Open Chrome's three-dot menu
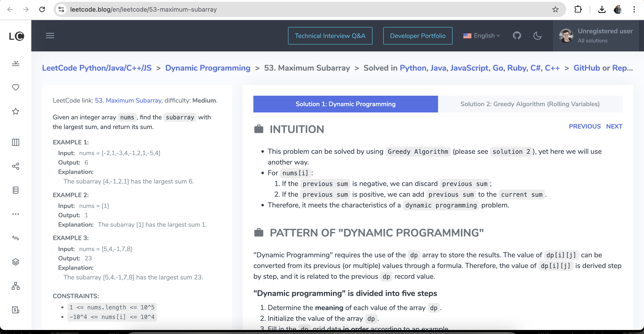Viewport: 644px width, 334px height. (x=634, y=9)
